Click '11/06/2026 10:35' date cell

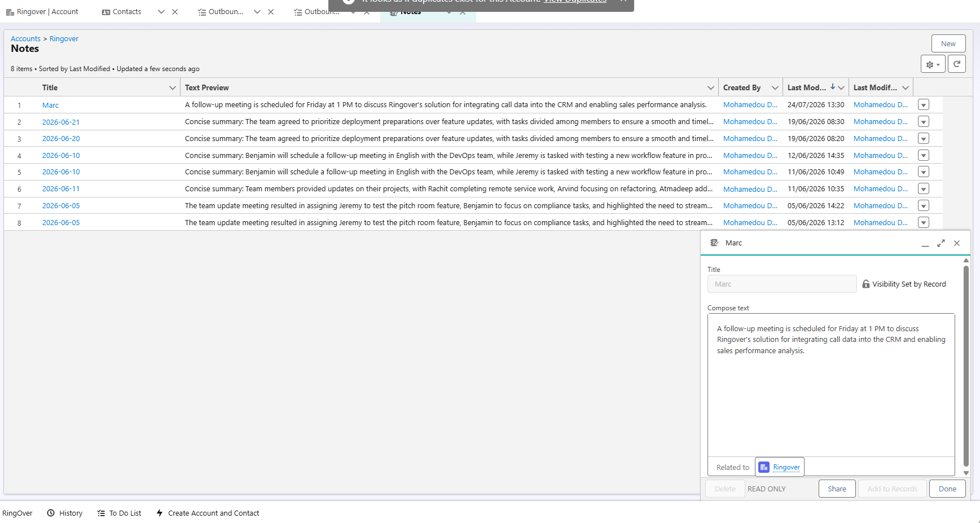816,189
